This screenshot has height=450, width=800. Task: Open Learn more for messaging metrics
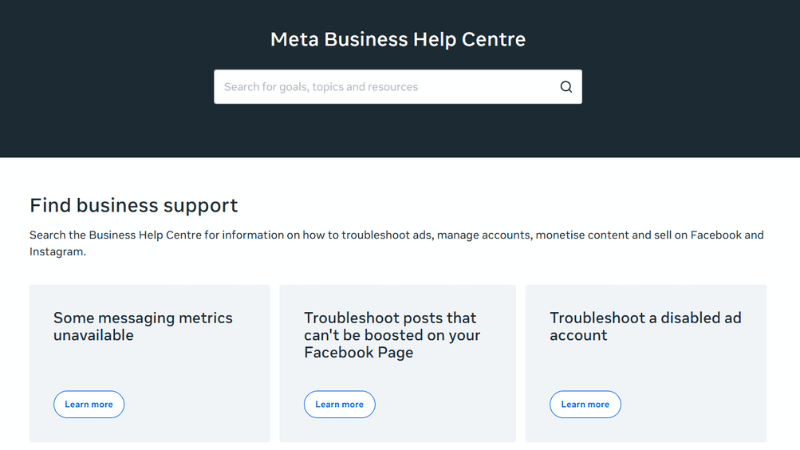point(89,404)
